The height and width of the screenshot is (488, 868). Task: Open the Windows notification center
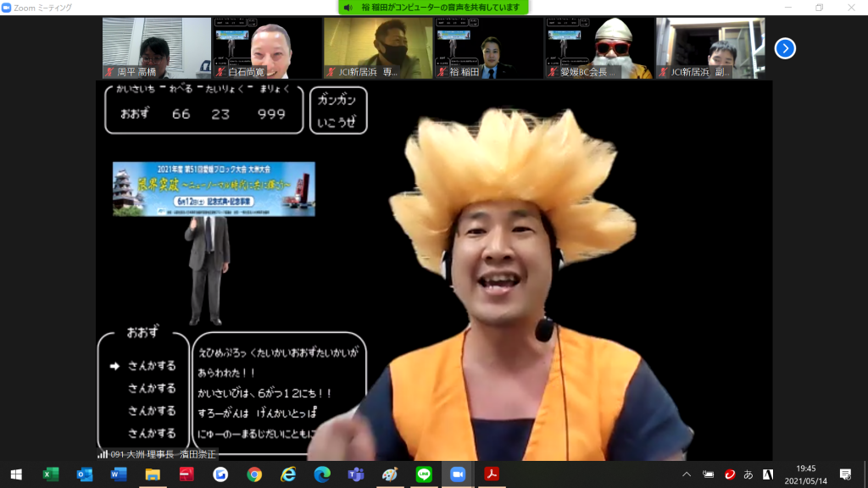coord(845,474)
